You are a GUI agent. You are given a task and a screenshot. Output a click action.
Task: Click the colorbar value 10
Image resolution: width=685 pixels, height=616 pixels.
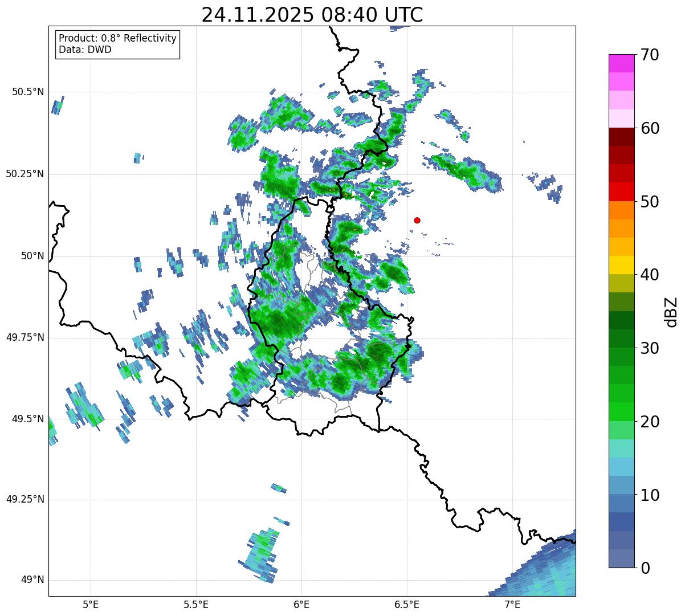coord(650,495)
